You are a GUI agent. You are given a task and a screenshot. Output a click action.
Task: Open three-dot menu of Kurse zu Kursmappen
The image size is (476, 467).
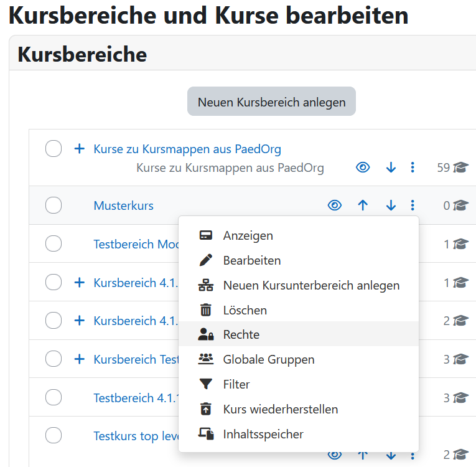pos(413,167)
